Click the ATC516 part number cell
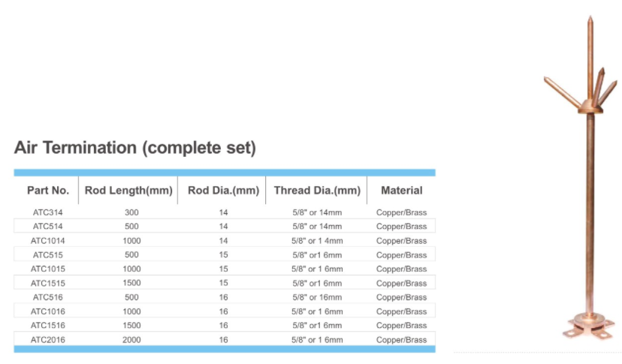This screenshot has width=622, height=364. point(47,297)
